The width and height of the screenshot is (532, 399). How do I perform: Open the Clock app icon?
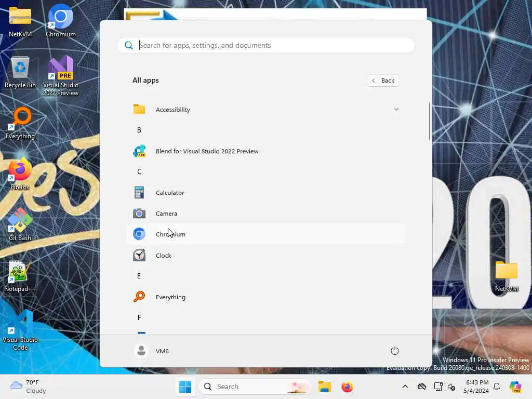tap(139, 255)
